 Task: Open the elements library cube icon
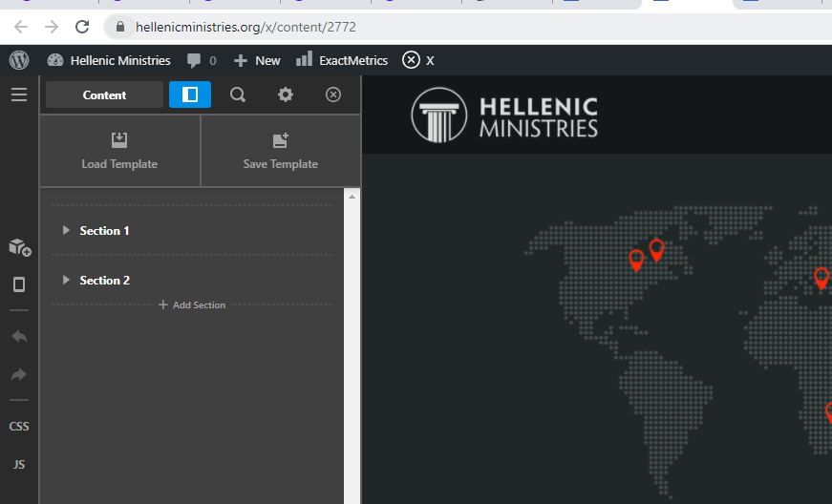20,247
